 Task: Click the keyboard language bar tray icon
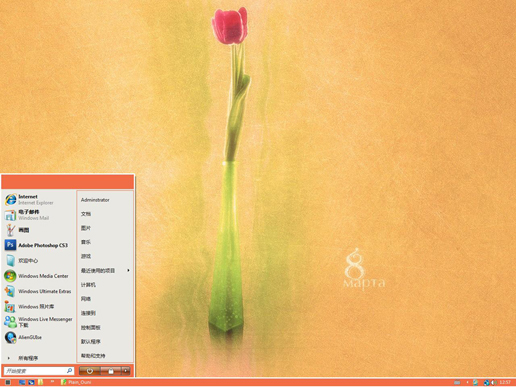457,383
